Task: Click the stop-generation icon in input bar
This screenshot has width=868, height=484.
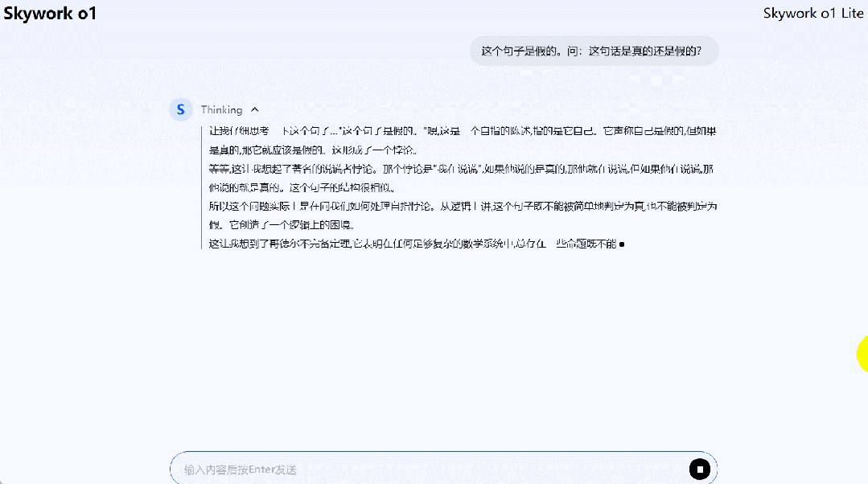Action: pyautogui.click(x=700, y=468)
